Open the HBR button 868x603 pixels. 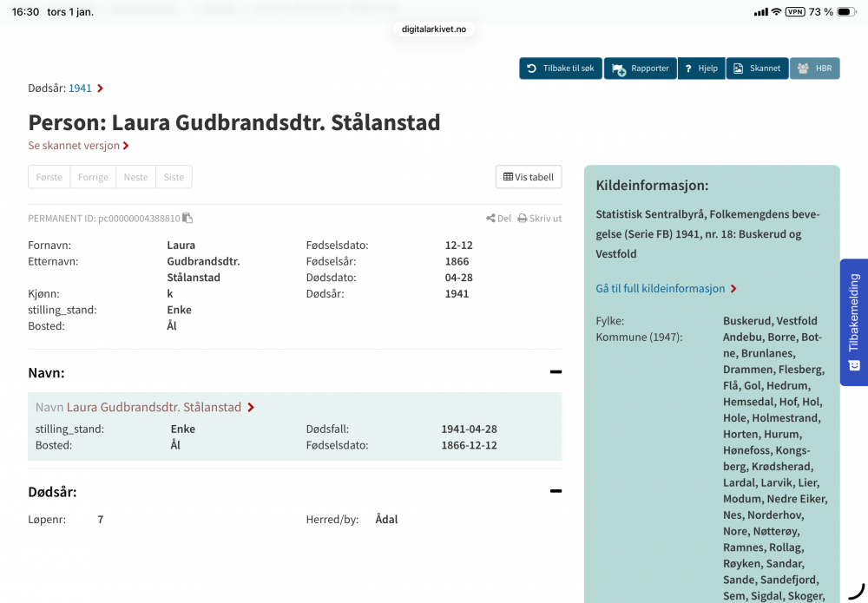(814, 69)
